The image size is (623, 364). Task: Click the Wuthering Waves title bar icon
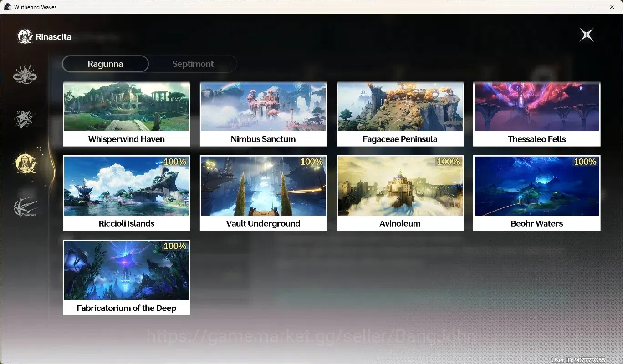tap(7, 7)
